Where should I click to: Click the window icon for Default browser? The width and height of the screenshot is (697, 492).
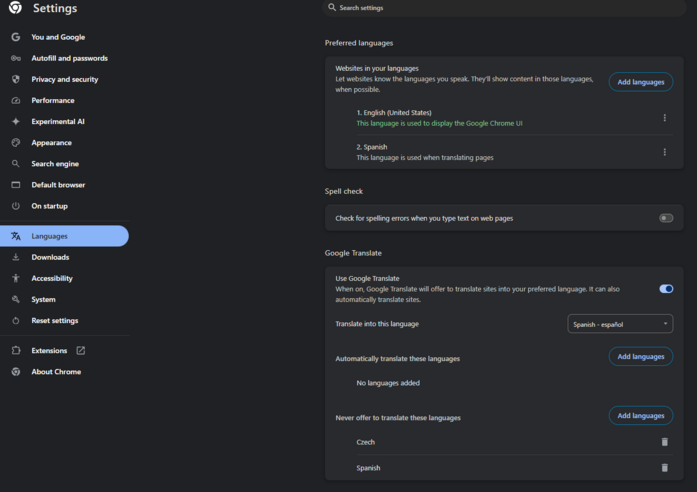(16, 185)
